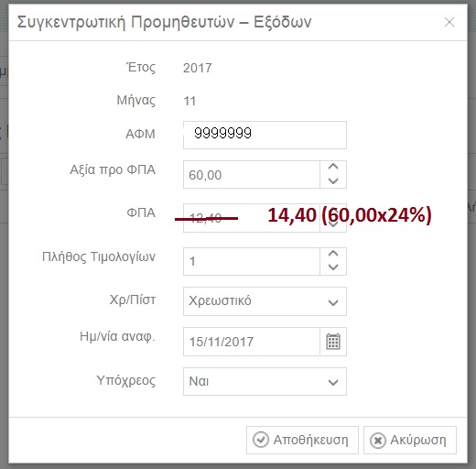Click the Αποθήκευση save button

(302, 440)
